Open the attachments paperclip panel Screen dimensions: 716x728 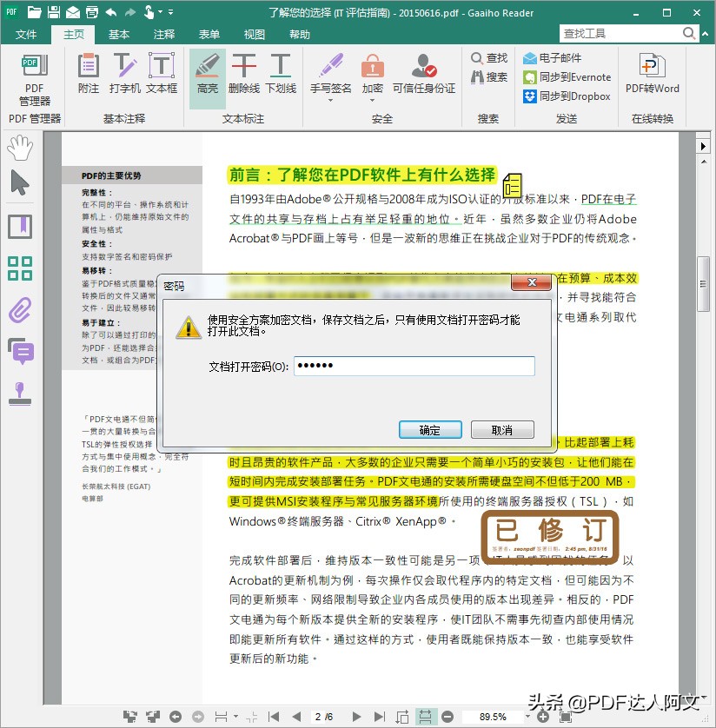click(20, 310)
